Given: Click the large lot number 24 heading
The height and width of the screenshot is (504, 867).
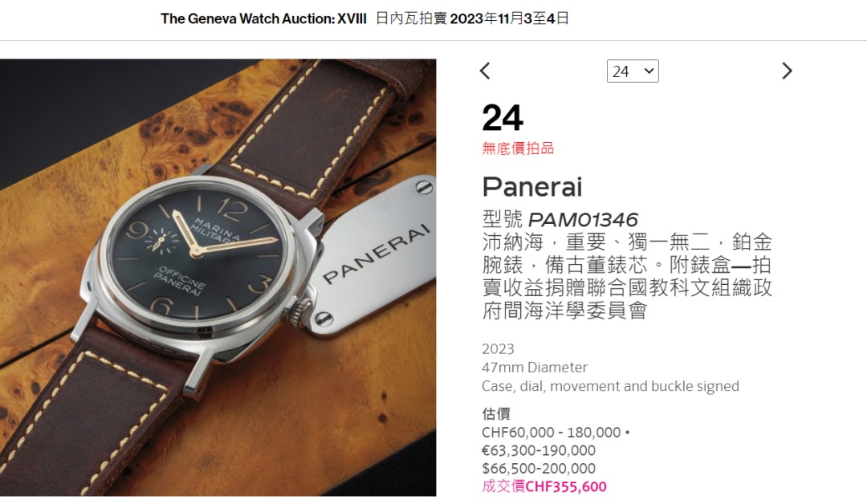Looking at the screenshot, I should (503, 118).
